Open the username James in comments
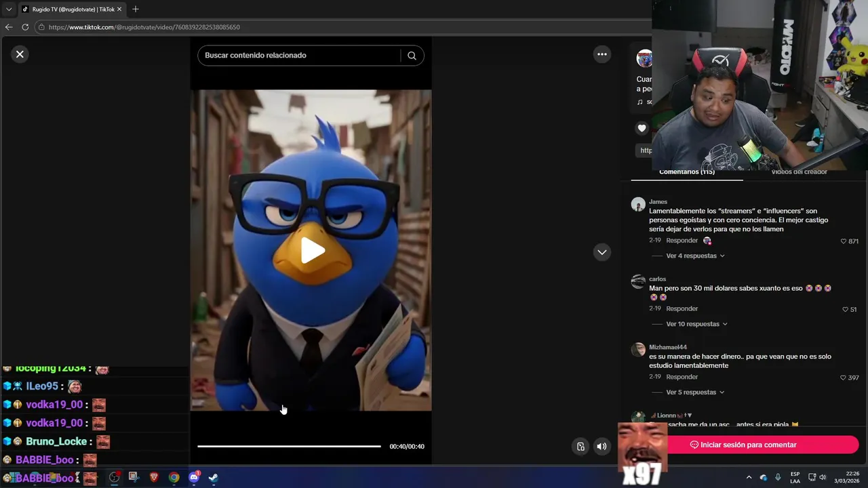The width and height of the screenshot is (868, 488). coord(658,201)
